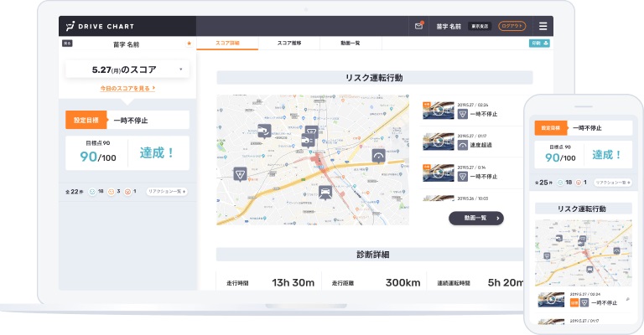644x335 pixels.
Task: Open the dark 動画一覧 button below event list
Action: pyautogui.click(x=476, y=218)
